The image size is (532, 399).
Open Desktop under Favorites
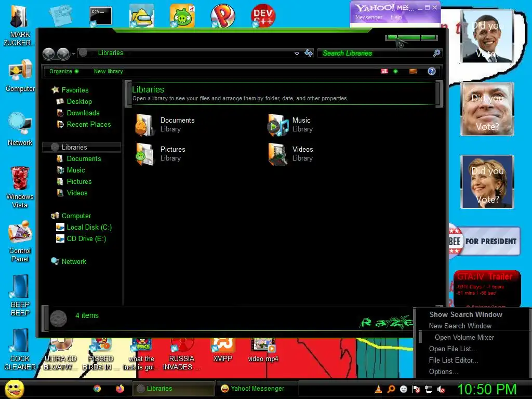click(x=79, y=101)
